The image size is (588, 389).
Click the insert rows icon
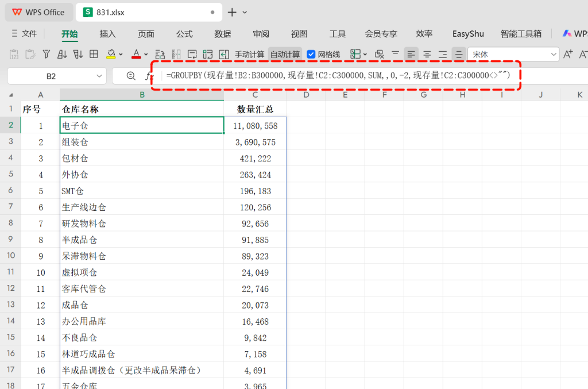tap(160, 55)
